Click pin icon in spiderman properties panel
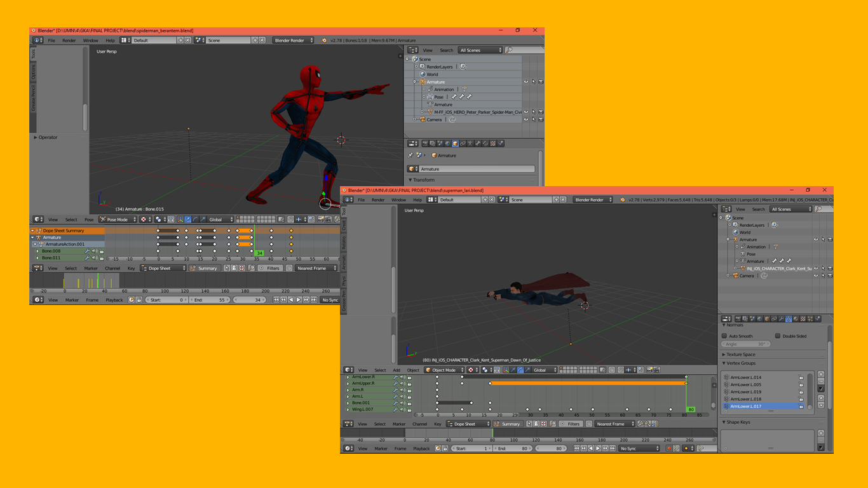 click(410, 156)
